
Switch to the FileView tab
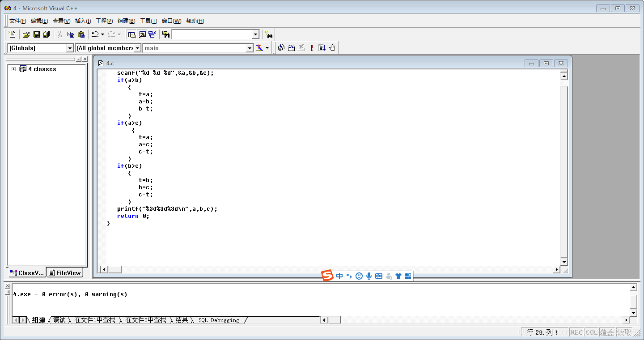click(65, 272)
